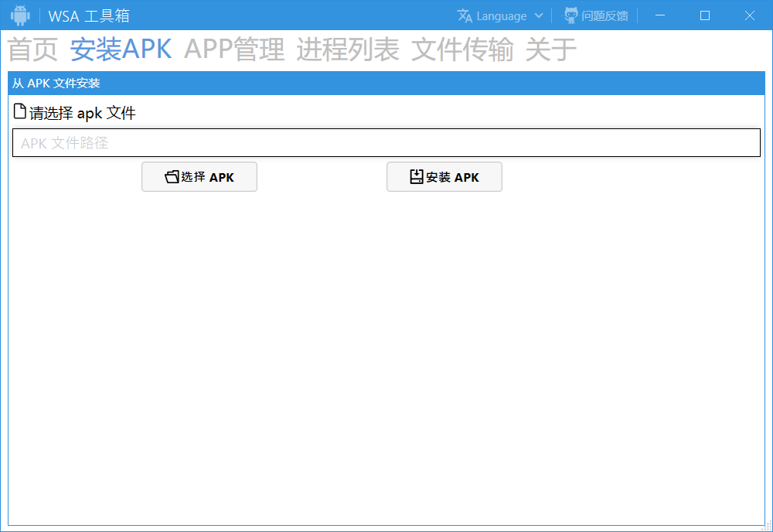
Task: Click the 从 APK 文件安装 header
Action: (x=386, y=84)
